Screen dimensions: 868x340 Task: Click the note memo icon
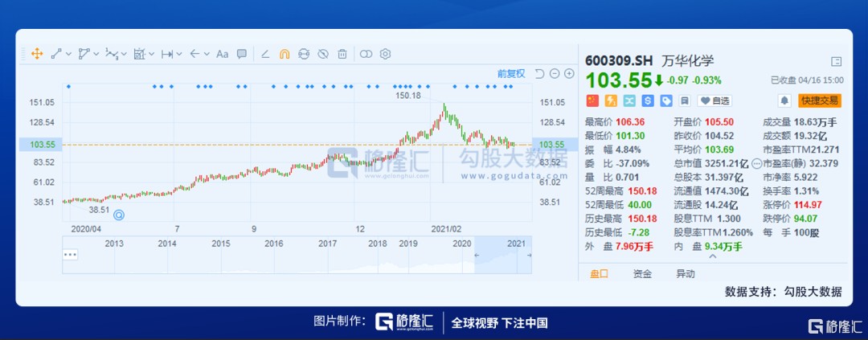coord(685,100)
